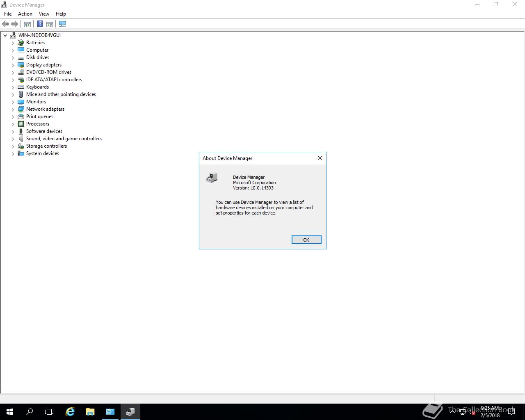Click the blue Help question mark icon
Viewport: 525px width, 420px height.
[x=40, y=24]
